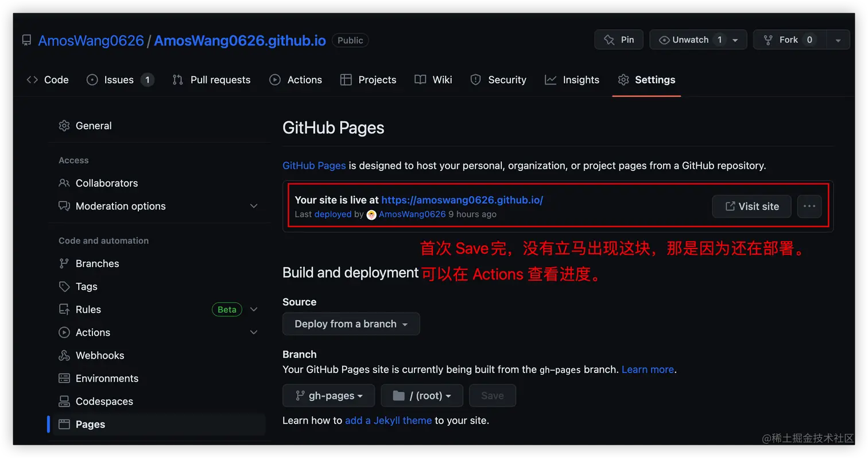This screenshot has width=868, height=458.
Task: Click the Environments icon in sidebar
Action: 65,378
